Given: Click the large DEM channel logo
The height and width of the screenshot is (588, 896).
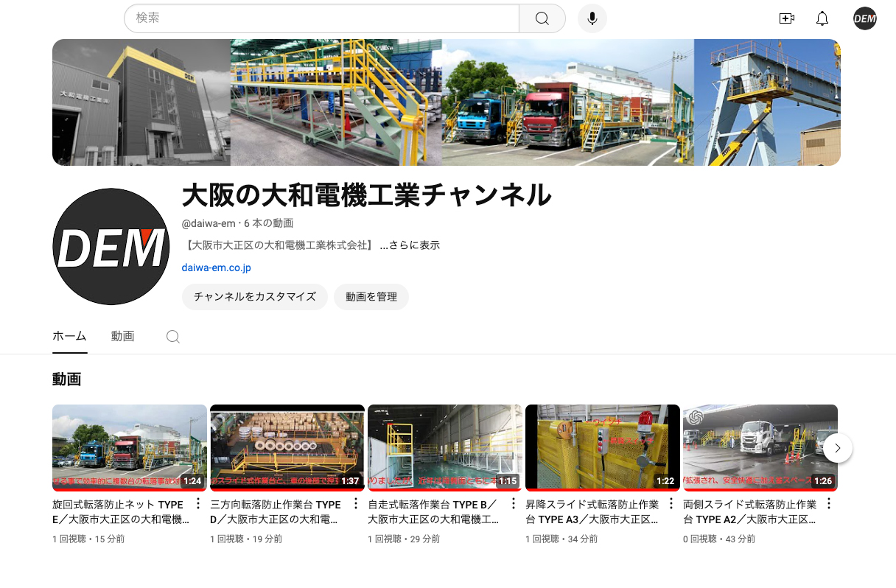Looking at the screenshot, I should [111, 246].
